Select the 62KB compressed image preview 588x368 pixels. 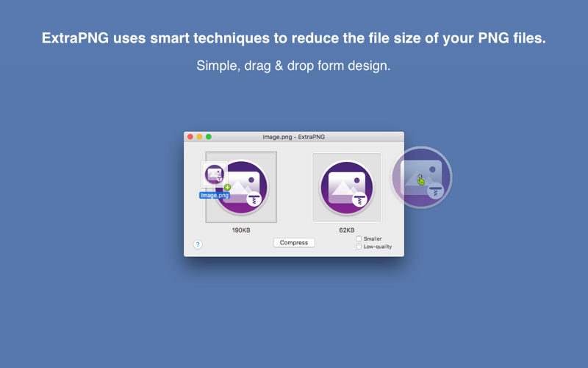point(347,188)
